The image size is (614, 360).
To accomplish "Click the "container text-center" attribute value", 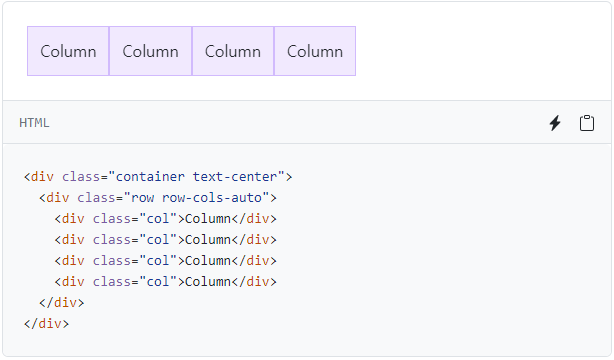I will pos(196,177).
